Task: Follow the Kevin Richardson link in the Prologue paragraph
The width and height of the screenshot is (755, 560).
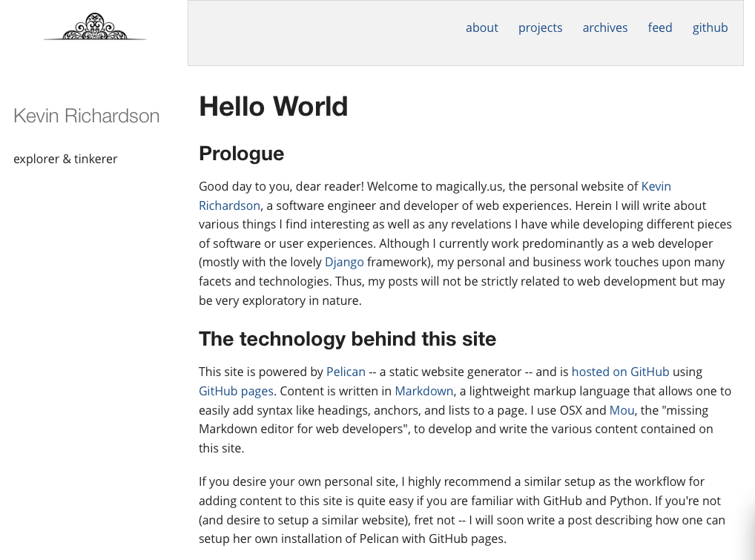Action: 656,186
